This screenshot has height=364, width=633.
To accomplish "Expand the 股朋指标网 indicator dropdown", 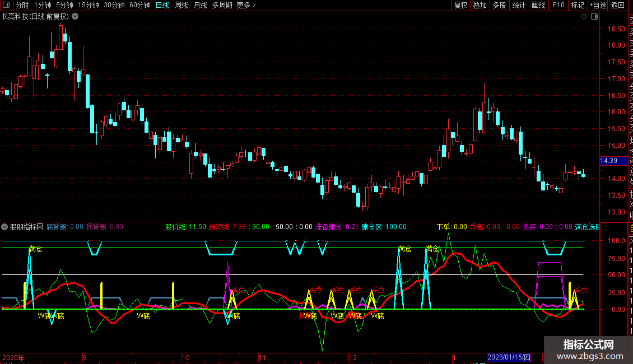I will 4,227.
